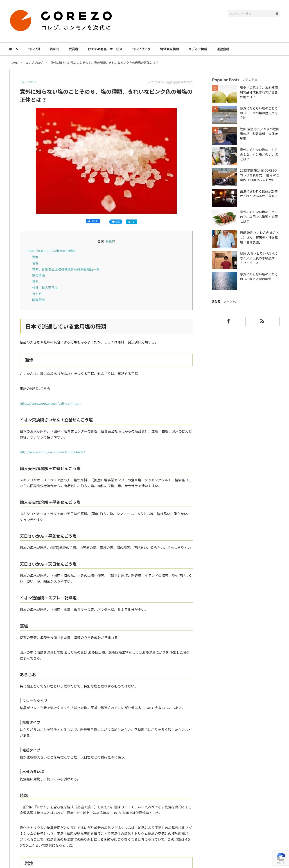The height and width of the screenshot is (868, 289).
Task: Click the Twitter tweet share button
Action: (x=116, y=222)
